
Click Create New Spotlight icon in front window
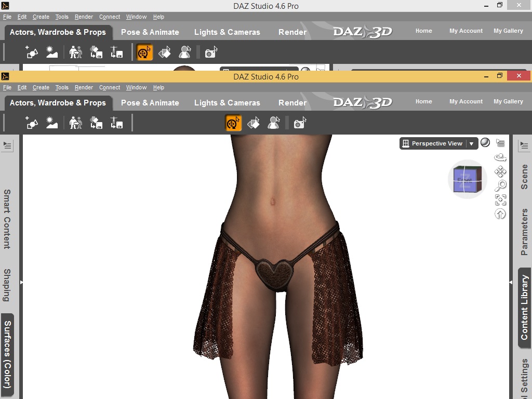(32, 123)
